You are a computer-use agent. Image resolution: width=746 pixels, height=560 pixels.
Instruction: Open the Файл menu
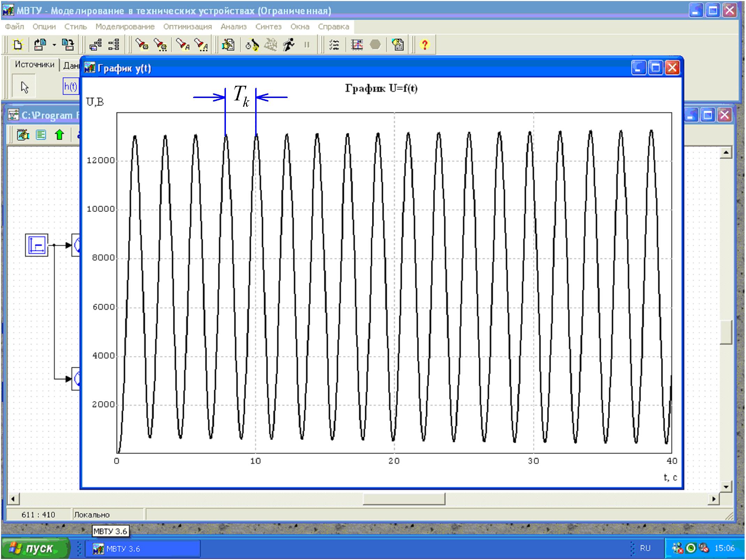click(14, 27)
